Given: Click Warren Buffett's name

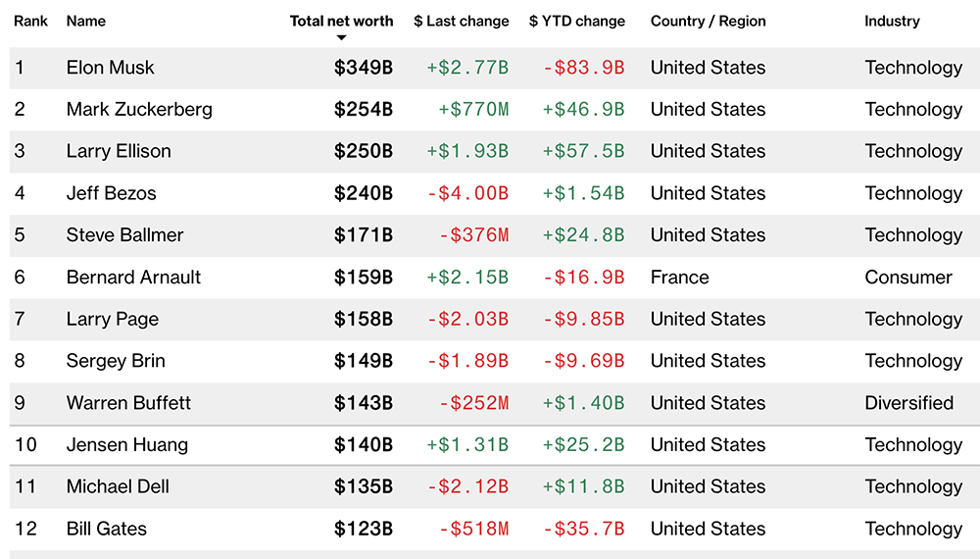Looking at the screenshot, I should [x=128, y=403].
